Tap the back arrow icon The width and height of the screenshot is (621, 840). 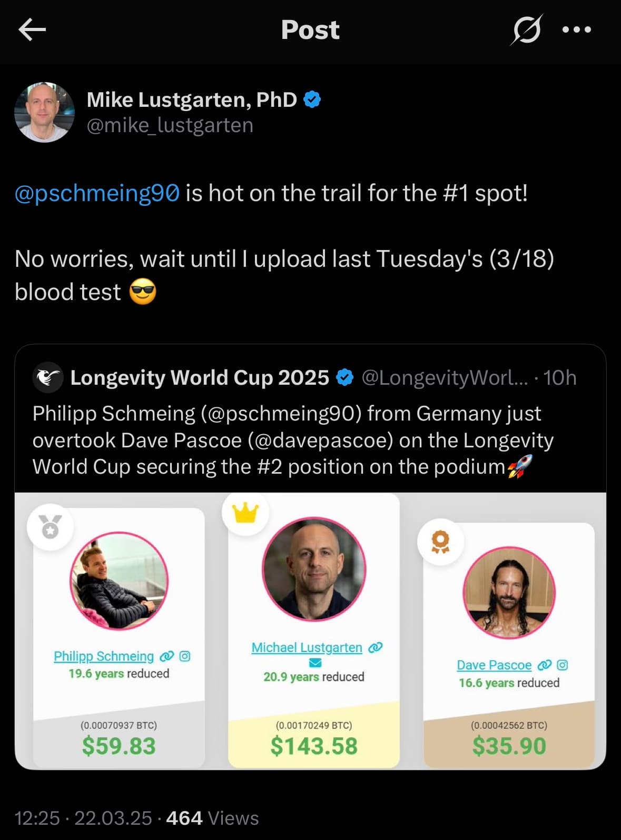point(32,30)
